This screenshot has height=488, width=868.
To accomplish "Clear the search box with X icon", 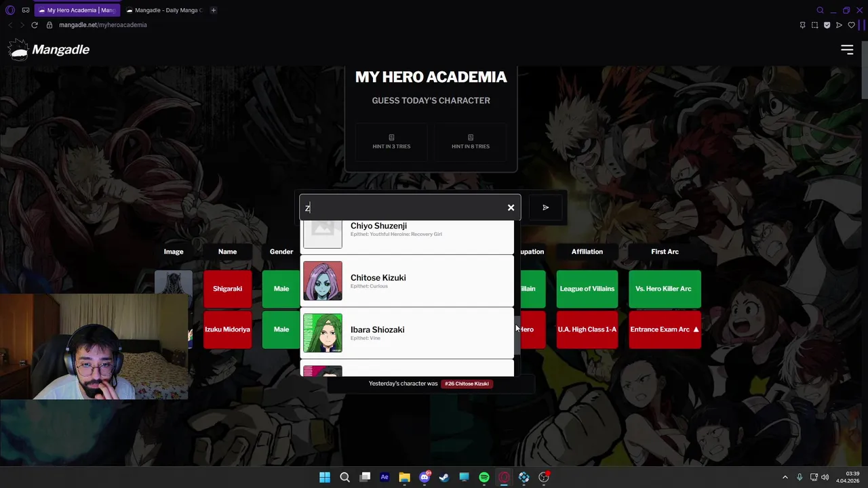I will (x=511, y=207).
